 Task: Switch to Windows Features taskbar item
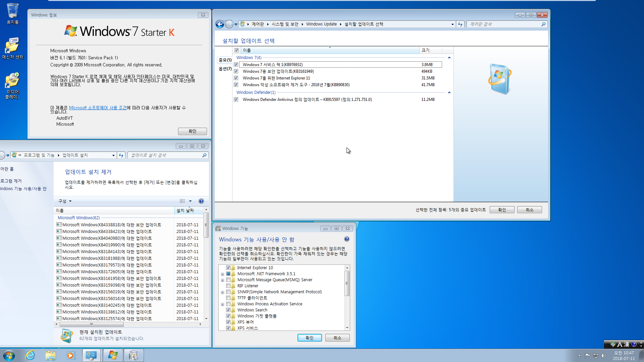133,355
